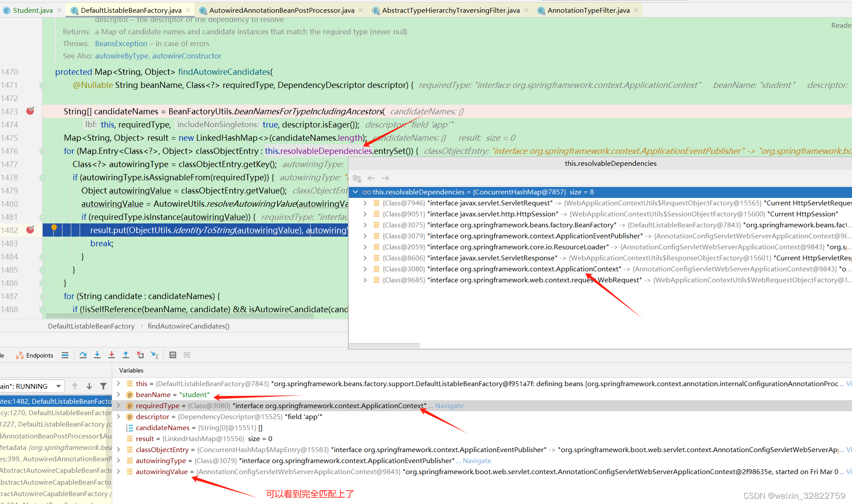852x504 pixels.
Task: Close AutowiredAnnotationBeanPostProcessor.java tab
Action: (361, 10)
